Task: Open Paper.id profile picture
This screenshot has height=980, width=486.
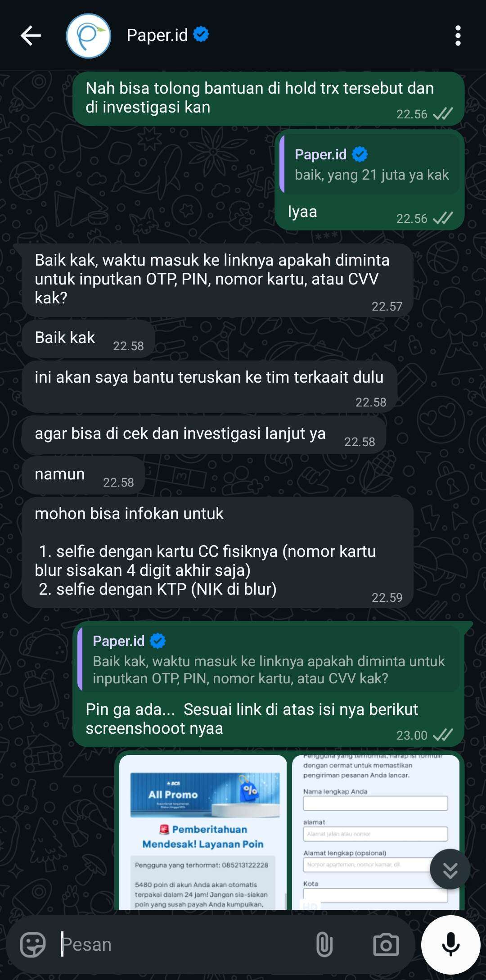Action: [x=89, y=36]
